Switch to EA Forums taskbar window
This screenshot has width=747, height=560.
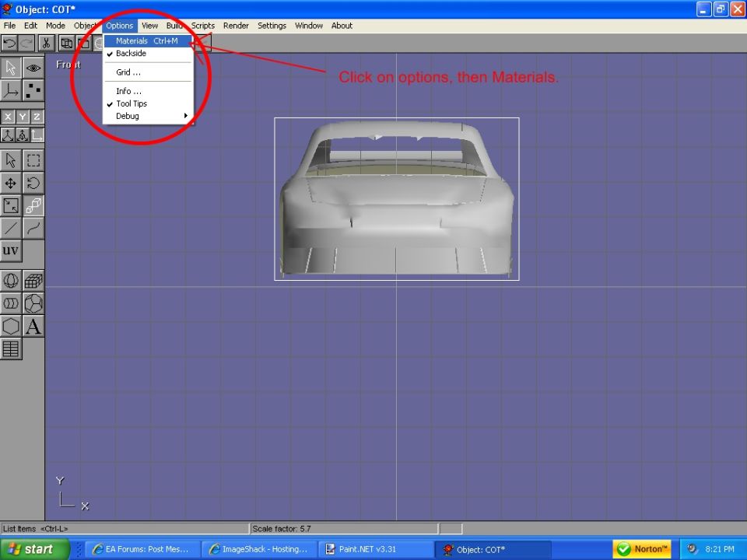point(141,549)
